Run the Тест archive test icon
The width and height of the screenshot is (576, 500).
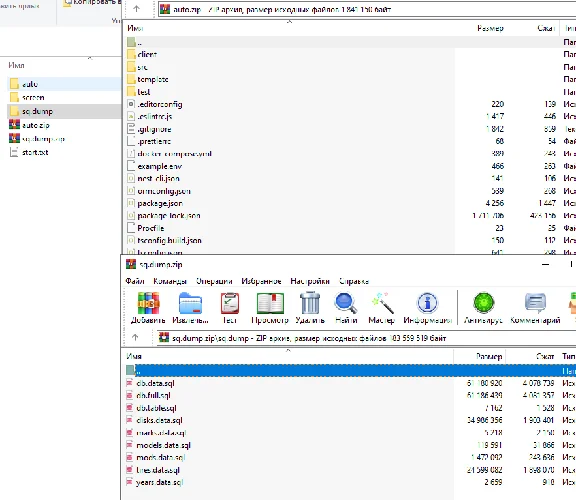[x=230, y=303]
